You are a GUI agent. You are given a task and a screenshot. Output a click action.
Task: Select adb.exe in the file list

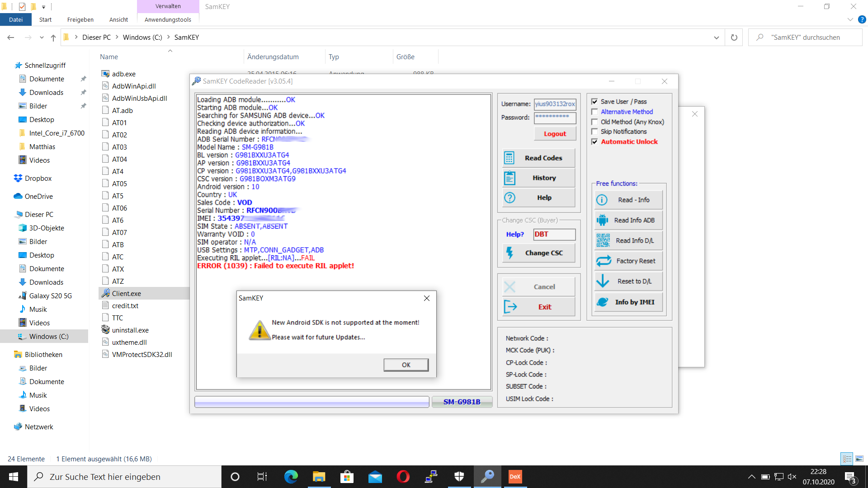pos(123,74)
